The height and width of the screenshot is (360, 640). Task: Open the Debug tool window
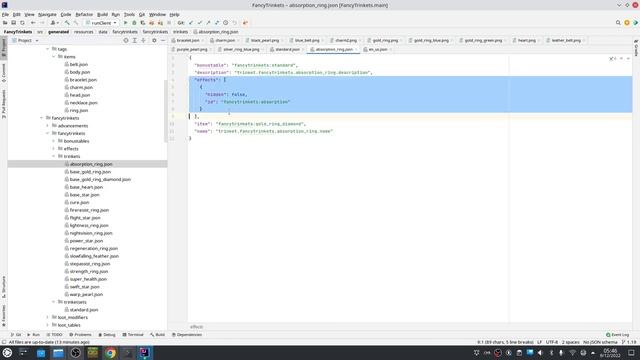pos(107,335)
